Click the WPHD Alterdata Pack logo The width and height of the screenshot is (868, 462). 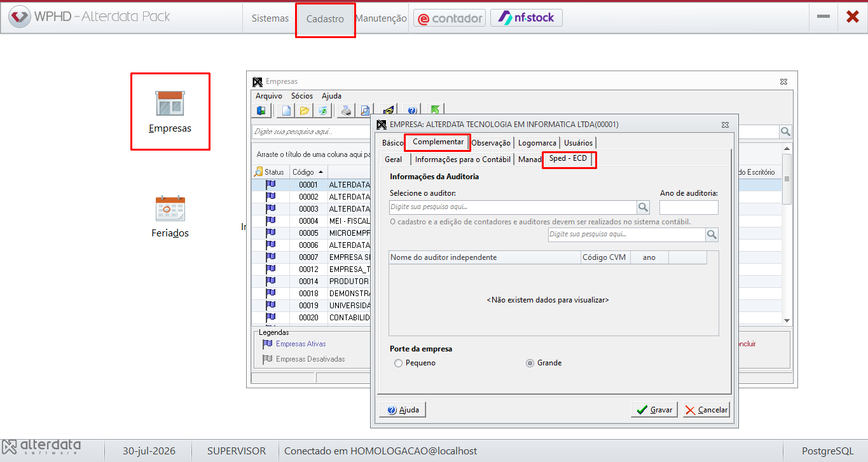(x=89, y=17)
